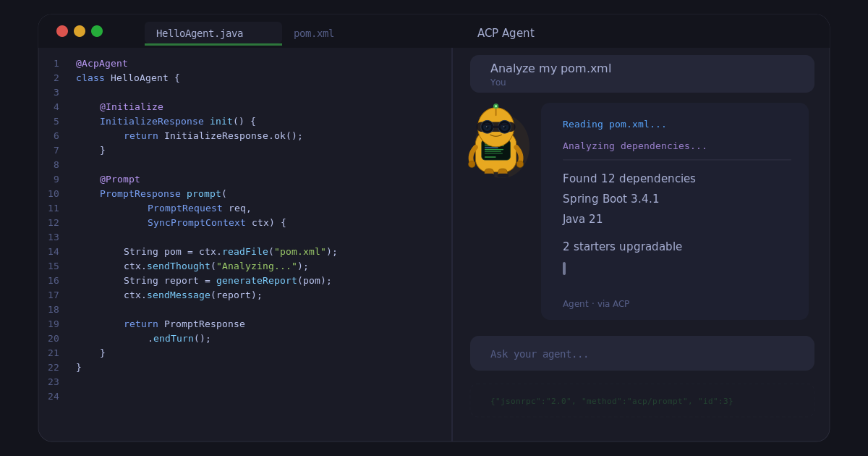This screenshot has height=456, width=868.
Task: Click the ACP Agent robot avatar
Action: tap(497, 143)
